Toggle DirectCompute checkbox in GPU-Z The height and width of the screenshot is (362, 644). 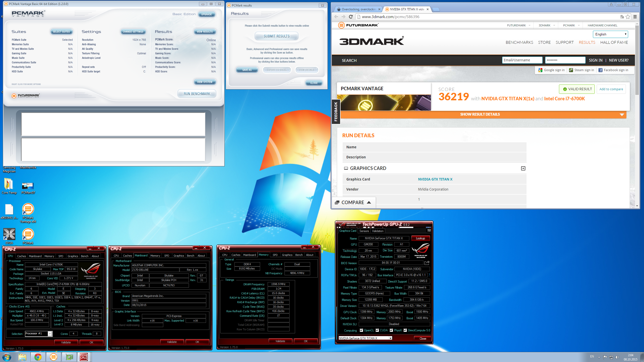point(405,330)
